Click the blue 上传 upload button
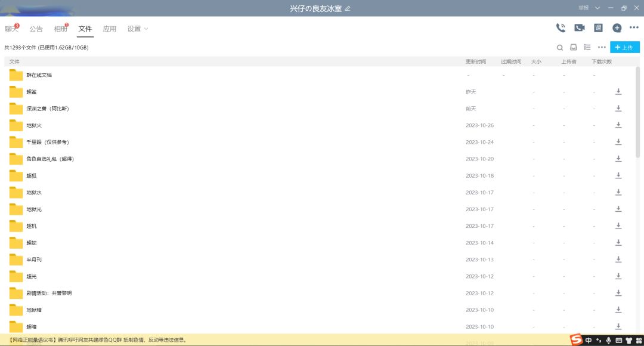 pyautogui.click(x=625, y=47)
